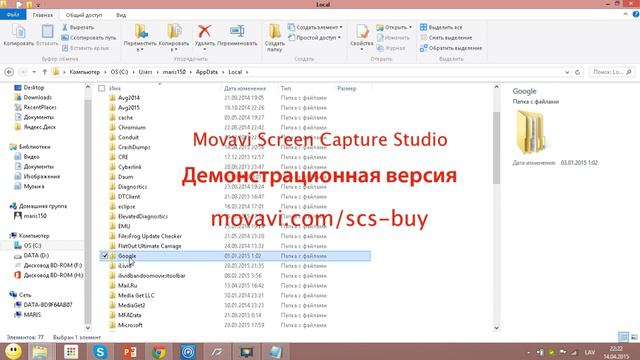Collapse the ribbon with chevron

[x=626, y=14]
